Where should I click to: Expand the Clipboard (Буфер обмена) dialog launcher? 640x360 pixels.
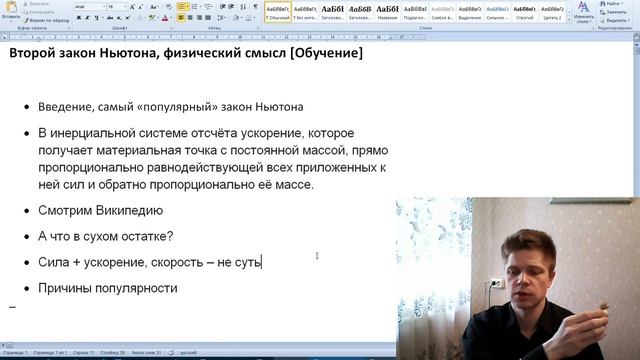(69, 28)
